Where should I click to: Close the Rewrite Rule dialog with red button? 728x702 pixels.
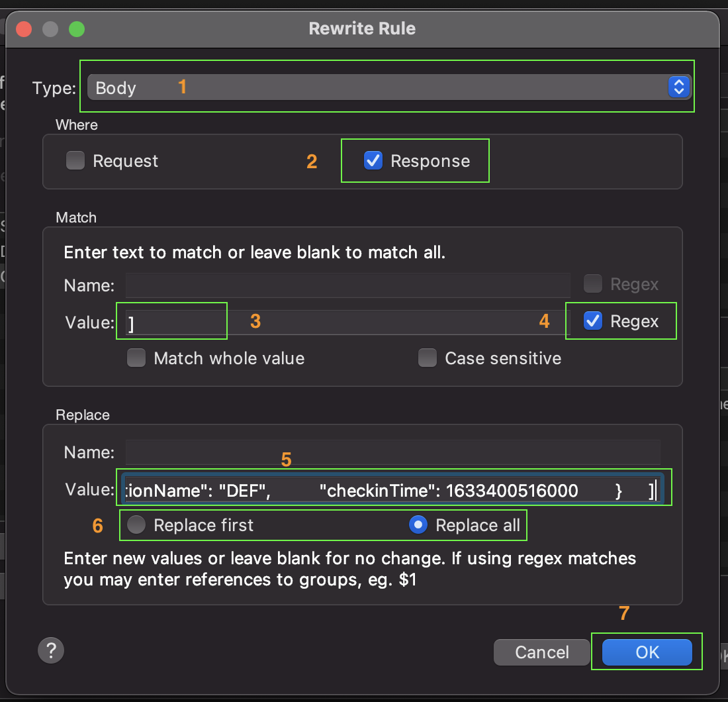click(24, 29)
